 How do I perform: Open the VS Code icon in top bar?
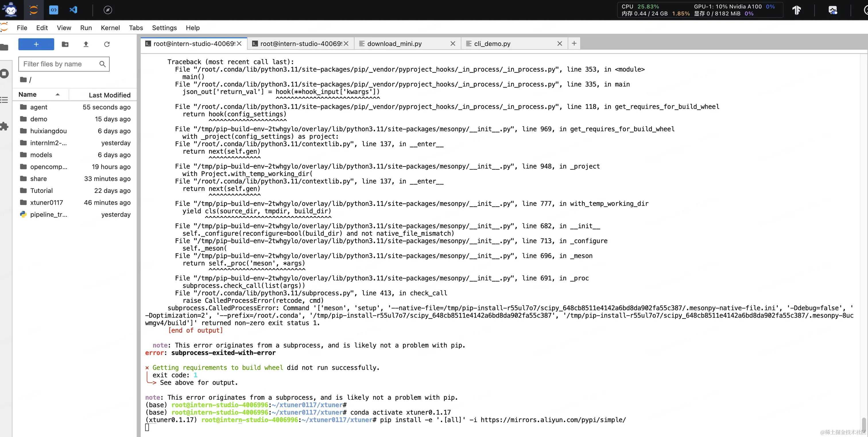click(x=73, y=10)
